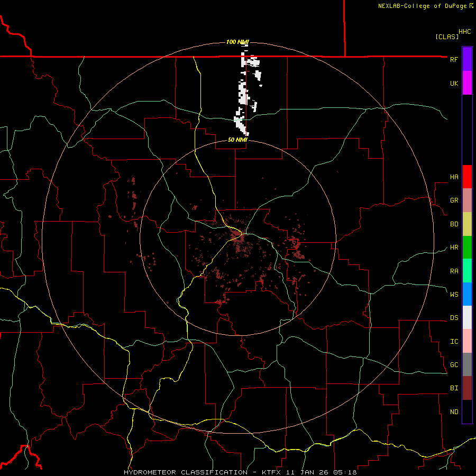Click the ND legend label
This screenshot has width=476, height=476.
[454, 412]
